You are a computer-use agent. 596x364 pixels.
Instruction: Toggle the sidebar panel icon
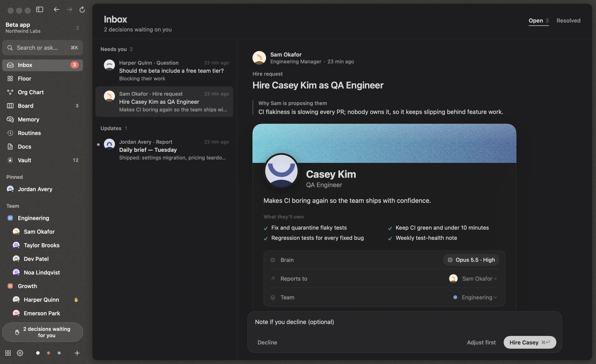(x=40, y=9)
